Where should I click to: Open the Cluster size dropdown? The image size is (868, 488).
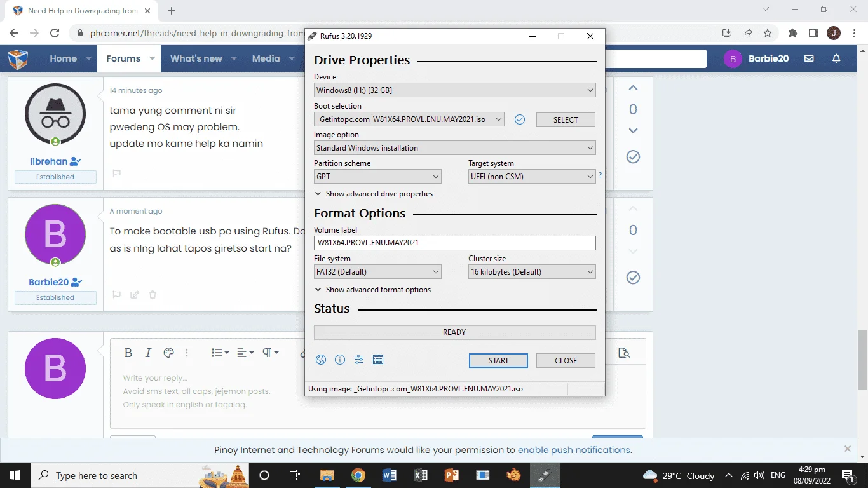[x=532, y=272]
